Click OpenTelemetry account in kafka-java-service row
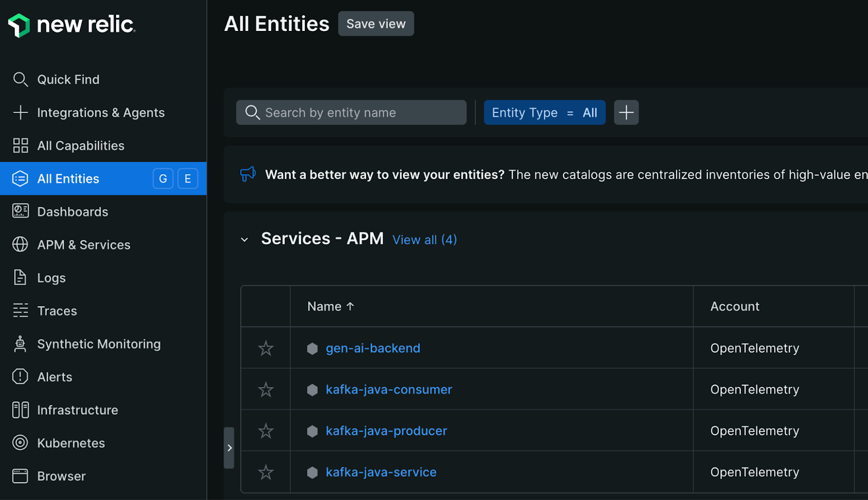 [x=755, y=472]
